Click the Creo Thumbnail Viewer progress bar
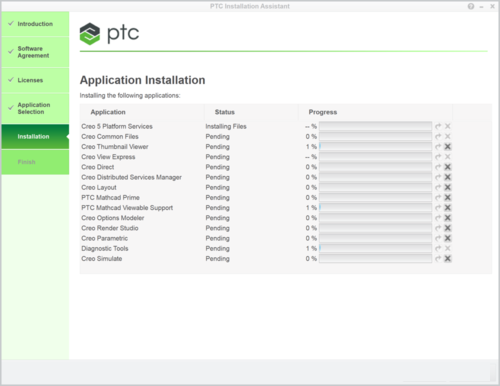The height and width of the screenshot is (386, 500). point(375,147)
